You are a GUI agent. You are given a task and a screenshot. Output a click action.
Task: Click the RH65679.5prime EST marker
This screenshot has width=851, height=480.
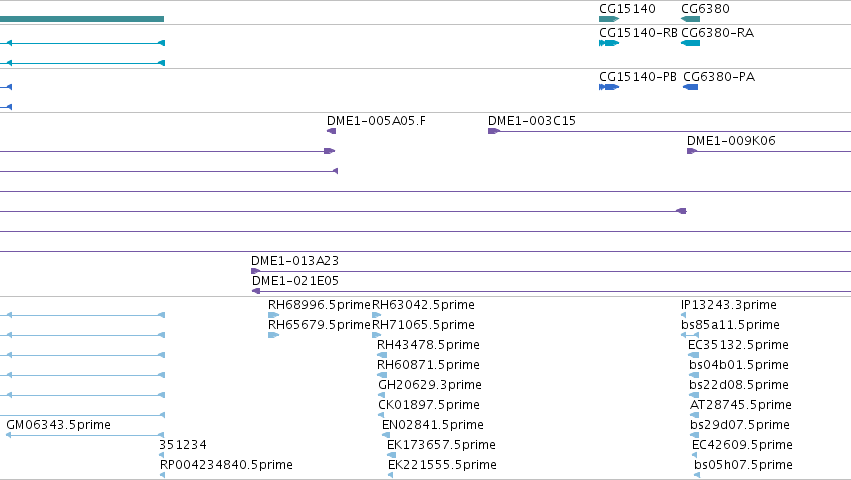[274, 335]
